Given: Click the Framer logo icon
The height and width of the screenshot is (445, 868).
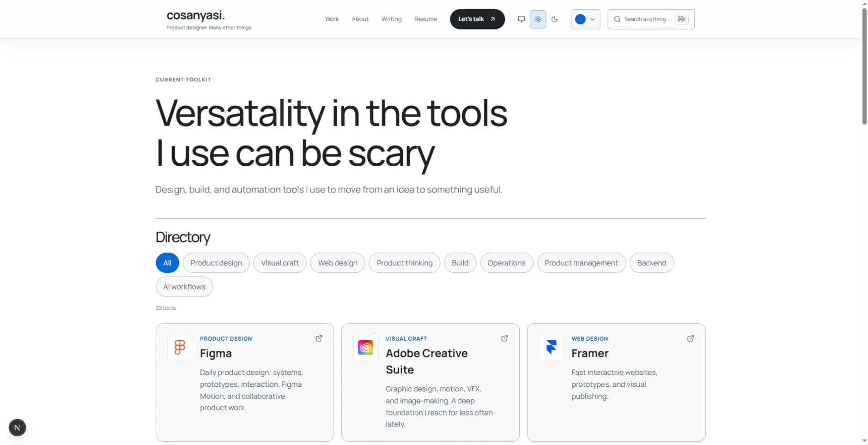Looking at the screenshot, I should pyautogui.click(x=551, y=347).
